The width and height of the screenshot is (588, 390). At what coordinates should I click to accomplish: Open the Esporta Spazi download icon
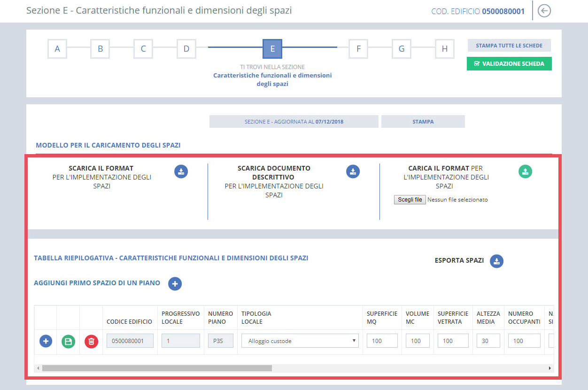tap(496, 261)
